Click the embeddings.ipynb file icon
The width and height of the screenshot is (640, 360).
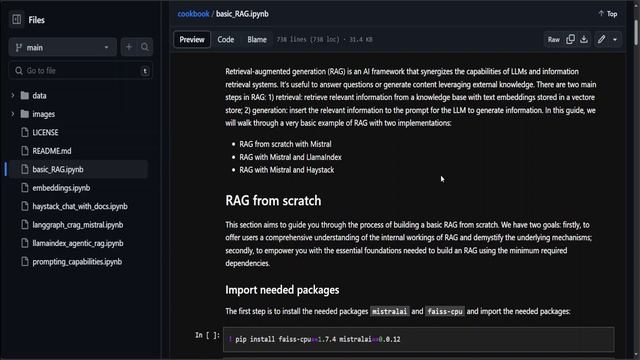[x=25, y=188]
